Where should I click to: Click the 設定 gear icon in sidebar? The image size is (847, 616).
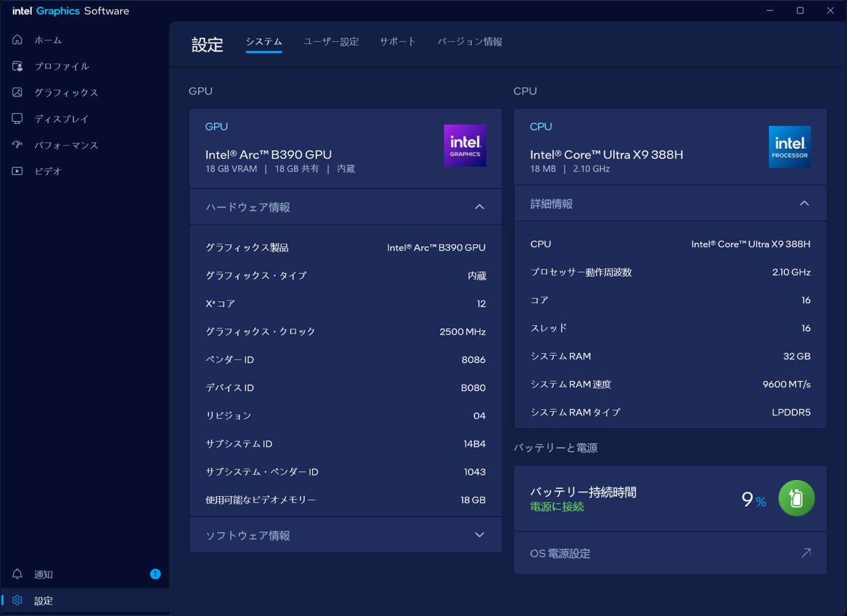[x=17, y=601]
